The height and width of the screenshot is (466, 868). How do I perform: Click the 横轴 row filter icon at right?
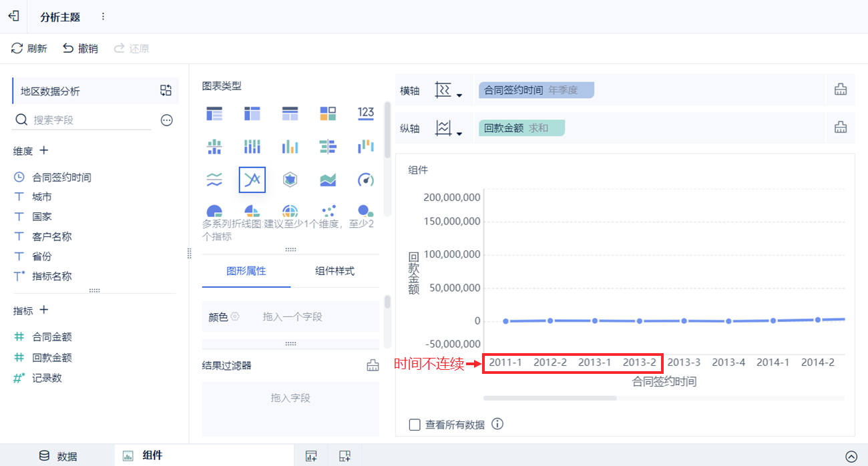[841, 90]
